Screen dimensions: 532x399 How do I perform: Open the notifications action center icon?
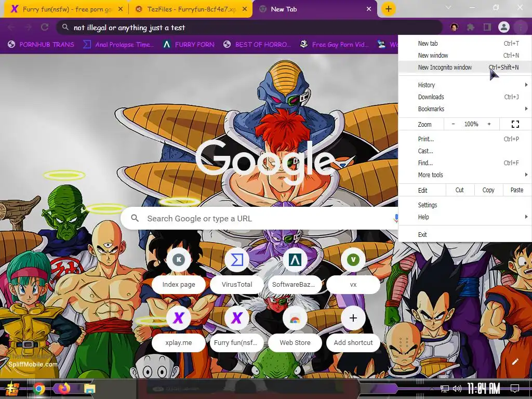click(515, 389)
